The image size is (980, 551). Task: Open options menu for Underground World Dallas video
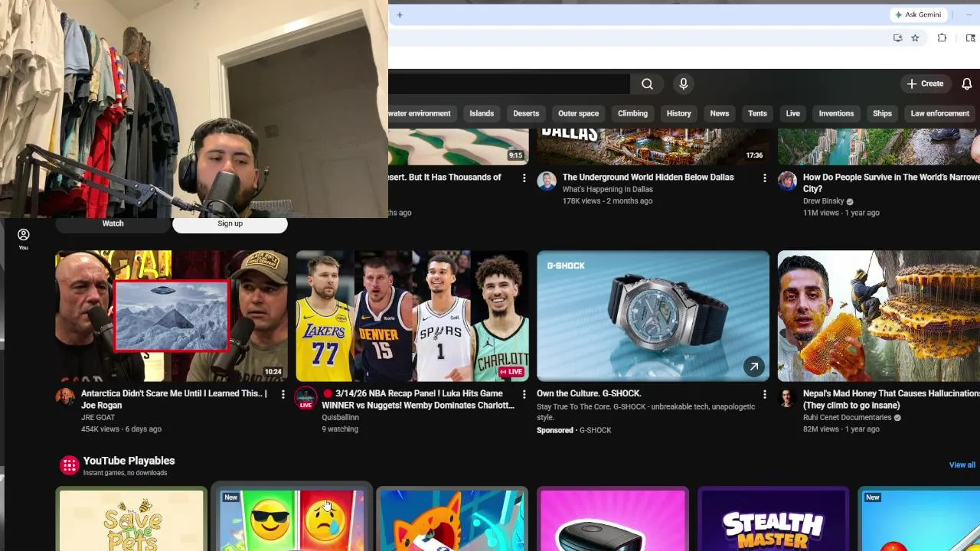[764, 178]
